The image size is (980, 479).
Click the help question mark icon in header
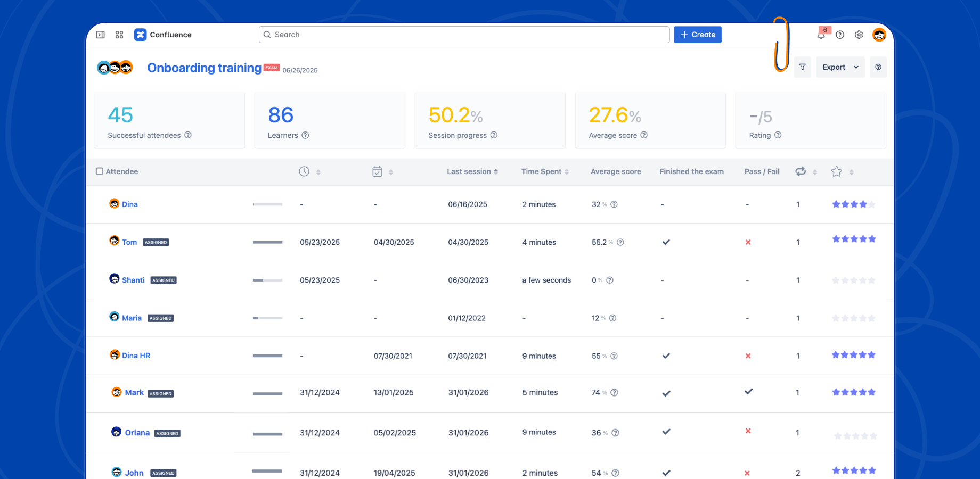click(x=840, y=35)
